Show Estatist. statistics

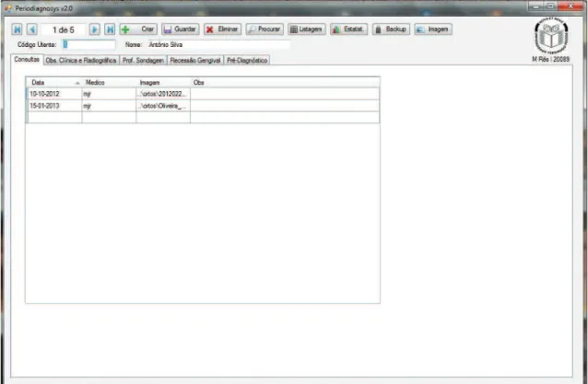348,29
